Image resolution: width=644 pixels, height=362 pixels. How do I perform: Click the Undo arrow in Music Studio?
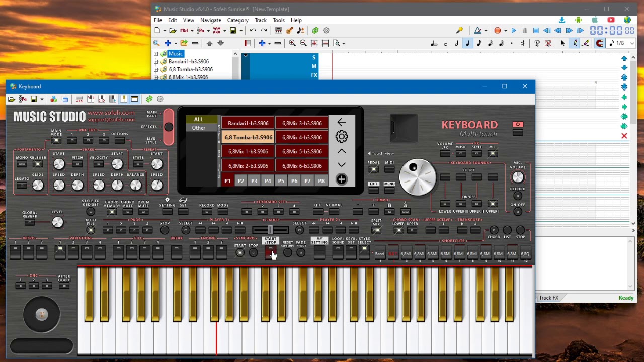pos(253,31)
